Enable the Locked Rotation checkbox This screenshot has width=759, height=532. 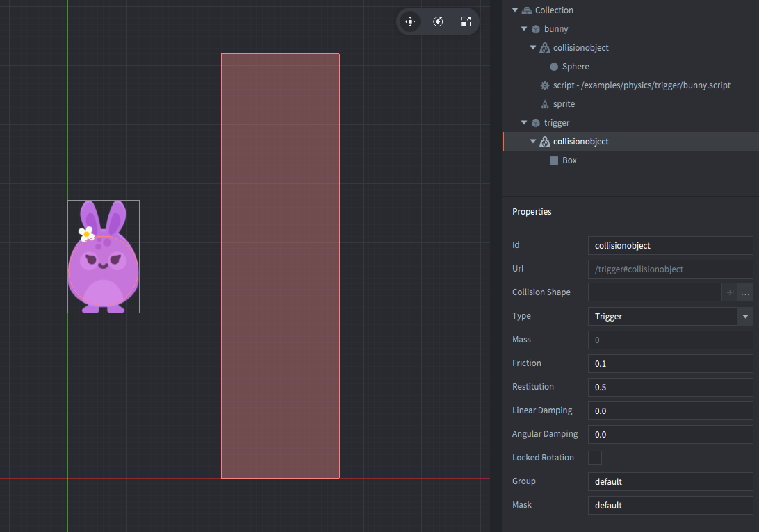tap(595, 458)
